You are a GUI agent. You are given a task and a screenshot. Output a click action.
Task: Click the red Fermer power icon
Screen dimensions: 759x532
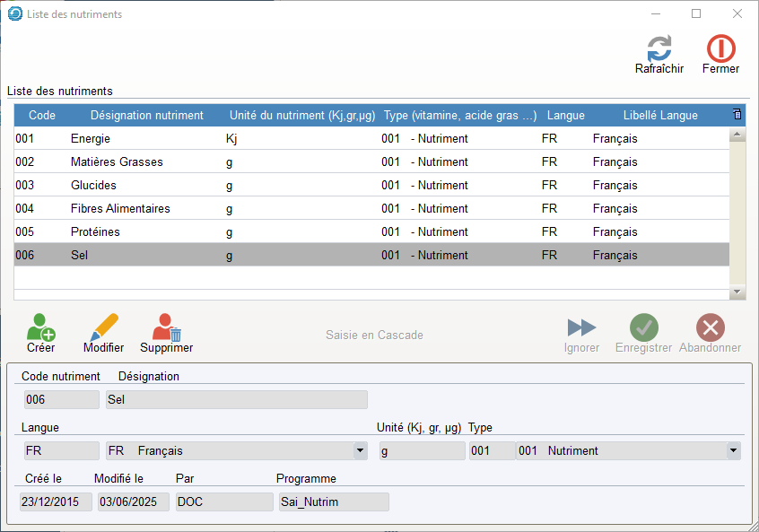coord(720,49)
